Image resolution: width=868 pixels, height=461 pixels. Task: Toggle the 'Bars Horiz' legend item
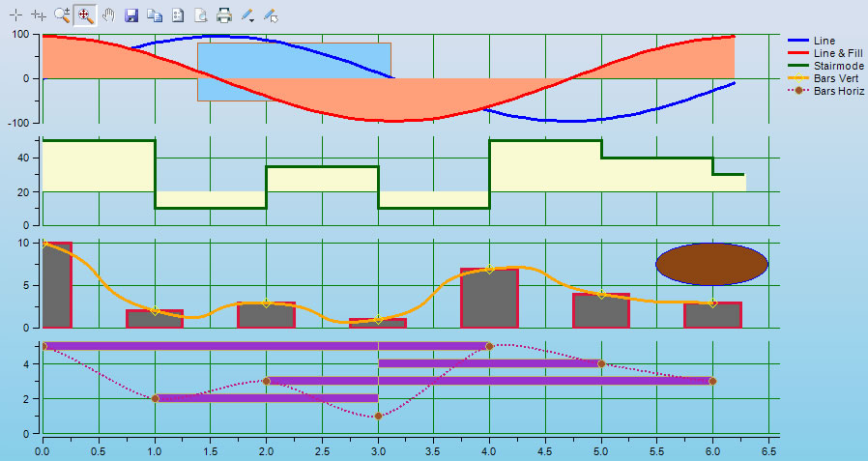(x=838, y=90)
